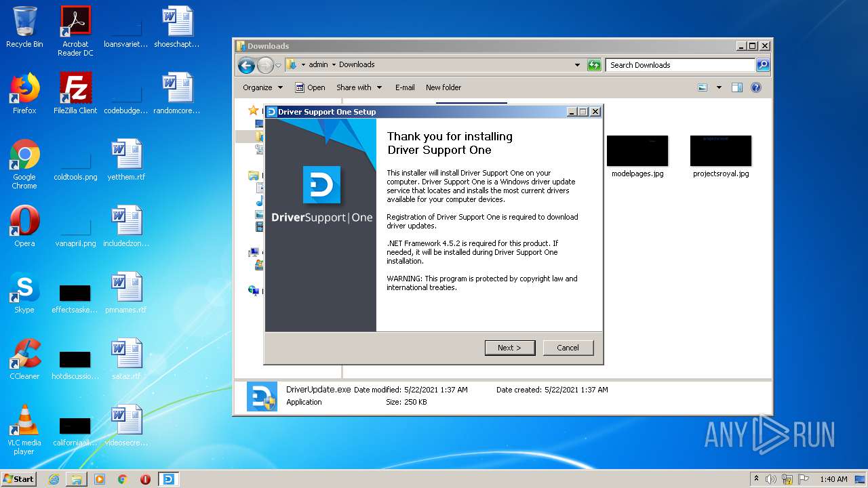Open Explorer help question mark icon
The width and height of the screenshot is (868, 488).
click(756, 87)
